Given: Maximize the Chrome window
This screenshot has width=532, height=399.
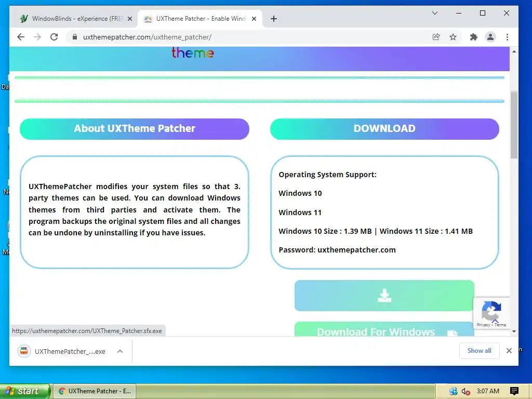Looking at the screenshot, I should [483, 13].
